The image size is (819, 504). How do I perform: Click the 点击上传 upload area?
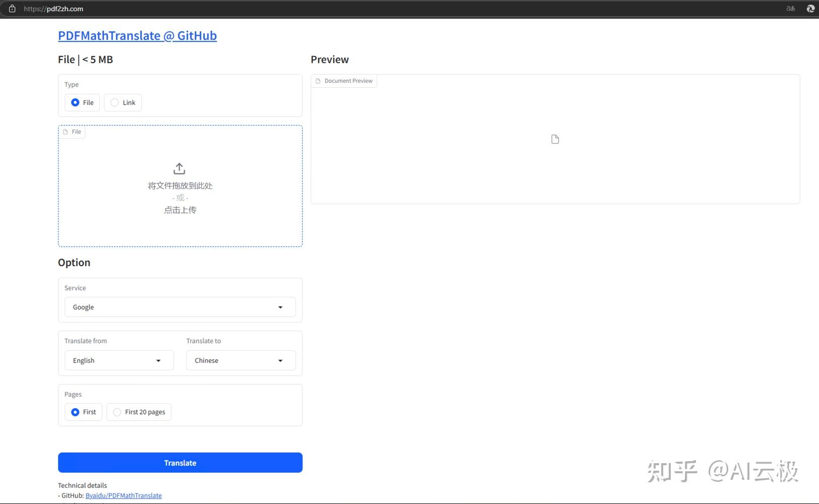point(180,210)
